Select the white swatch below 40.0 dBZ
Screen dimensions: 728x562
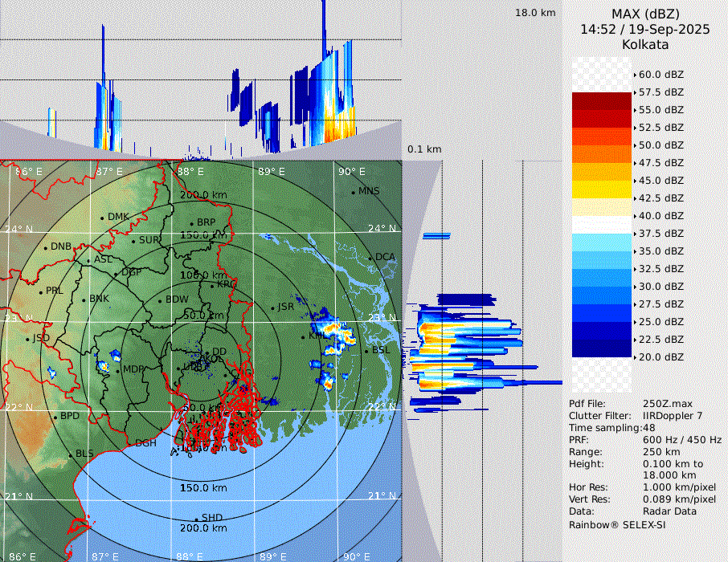pos(602,224)
